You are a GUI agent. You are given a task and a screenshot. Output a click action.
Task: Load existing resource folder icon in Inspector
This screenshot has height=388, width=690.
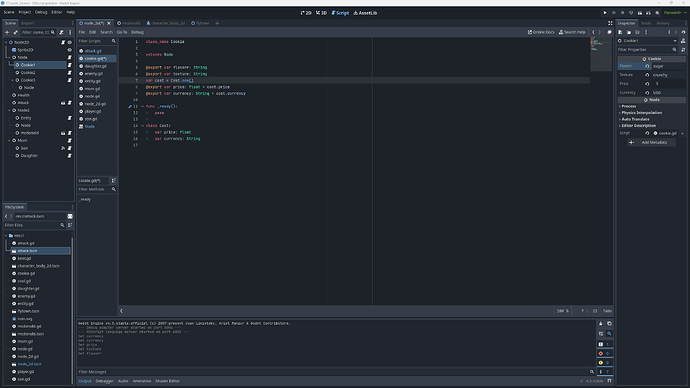pos(629,32)
